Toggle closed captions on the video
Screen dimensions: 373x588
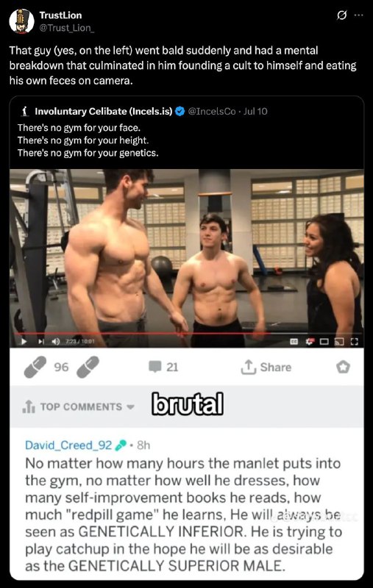tap(294, 342)
